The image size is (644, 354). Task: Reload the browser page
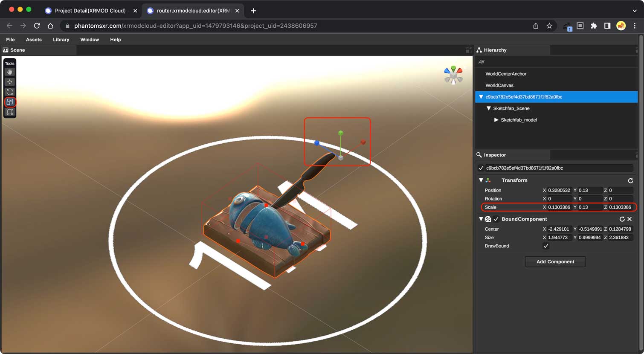pyautogui.click(x=37, y=26)
